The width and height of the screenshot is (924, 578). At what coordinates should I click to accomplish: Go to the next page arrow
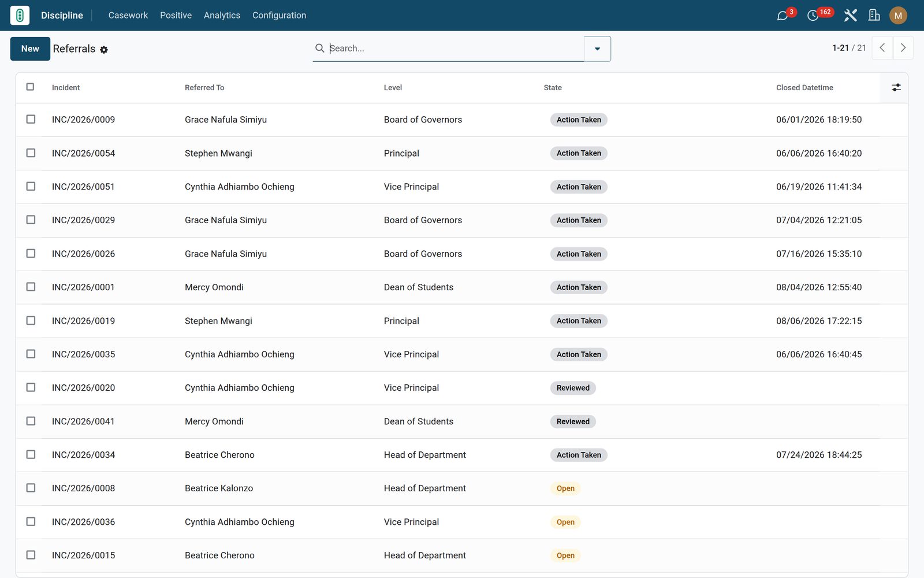coord(903,48)
